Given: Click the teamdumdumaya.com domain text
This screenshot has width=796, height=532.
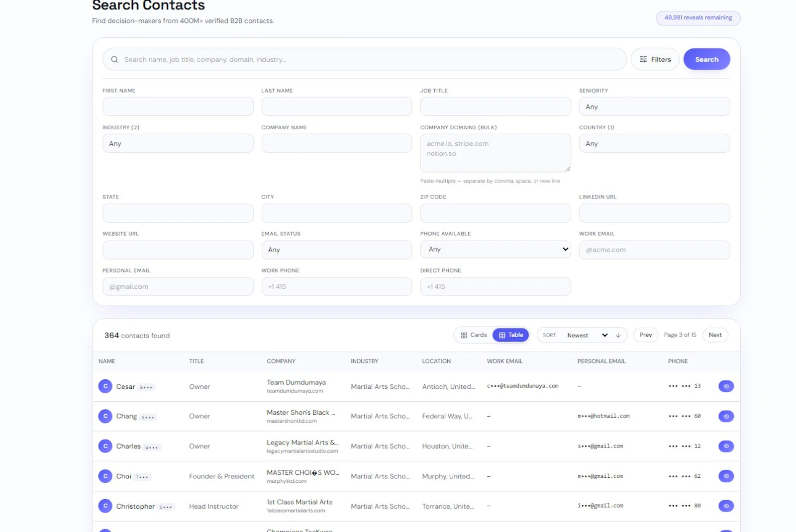Looking at the screenshot, I should [295, 391].
